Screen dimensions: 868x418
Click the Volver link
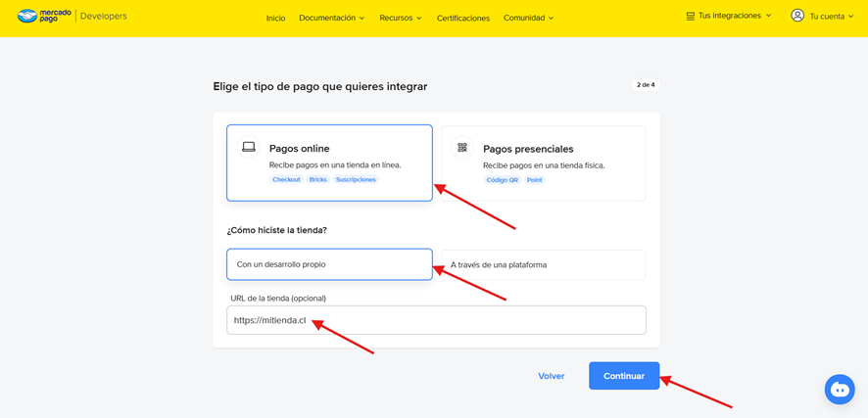coord(551,376)
